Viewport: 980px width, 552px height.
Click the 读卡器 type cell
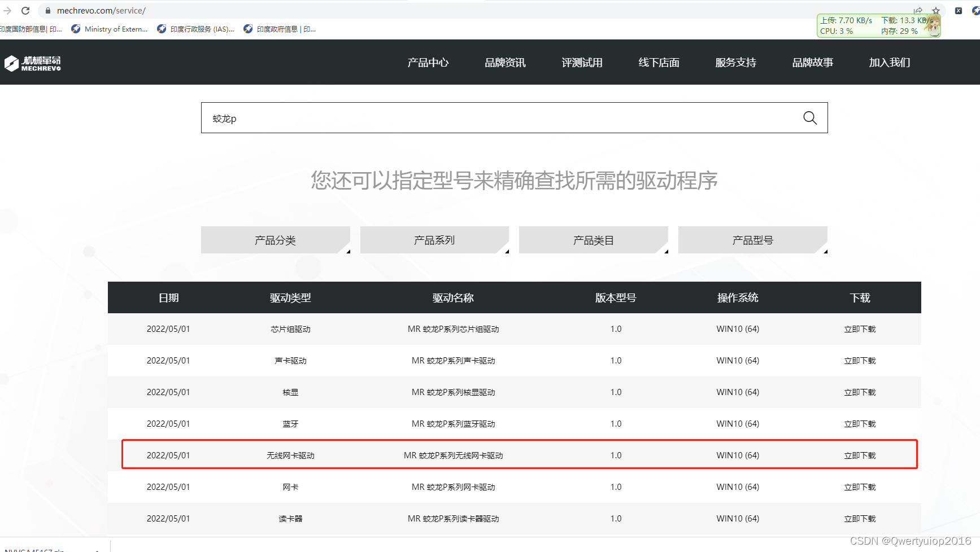290,519
